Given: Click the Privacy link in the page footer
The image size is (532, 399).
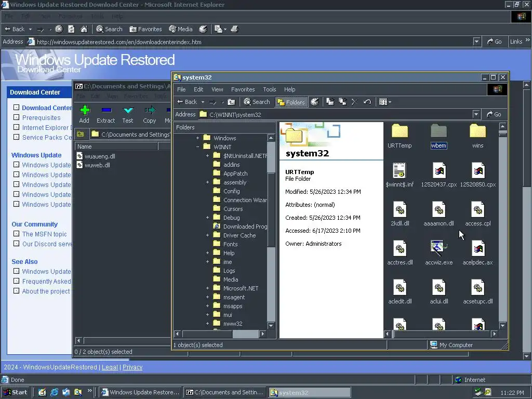Looking at the screenshot, I should pos(132,367).
